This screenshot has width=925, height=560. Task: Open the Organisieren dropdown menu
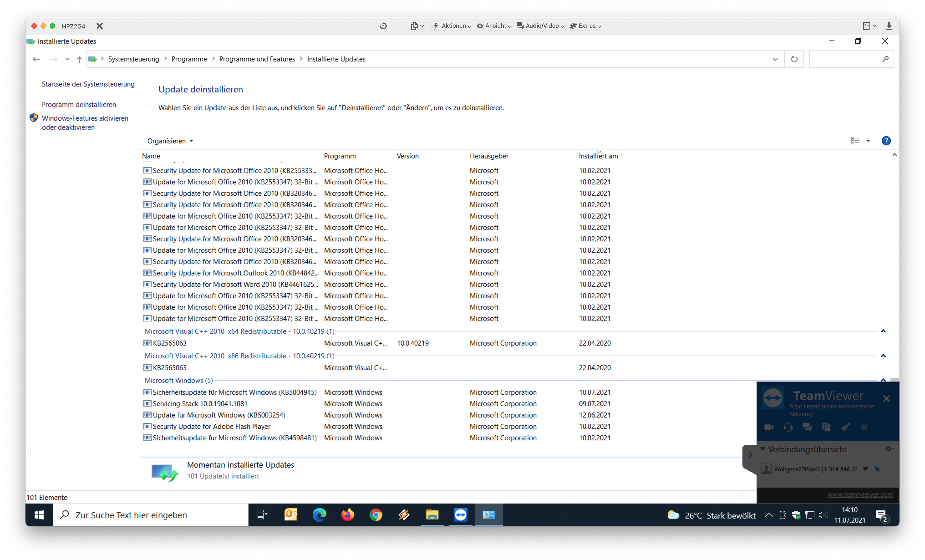point(170,141)
